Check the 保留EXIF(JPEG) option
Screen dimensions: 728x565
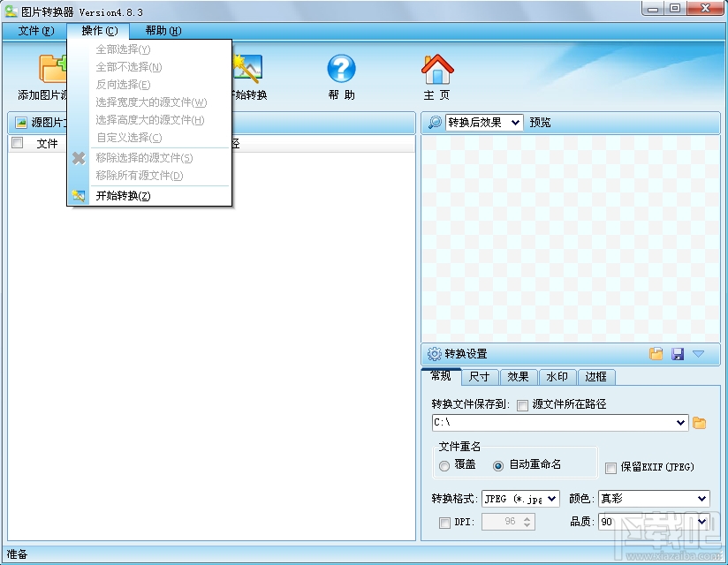coord(610,466)
